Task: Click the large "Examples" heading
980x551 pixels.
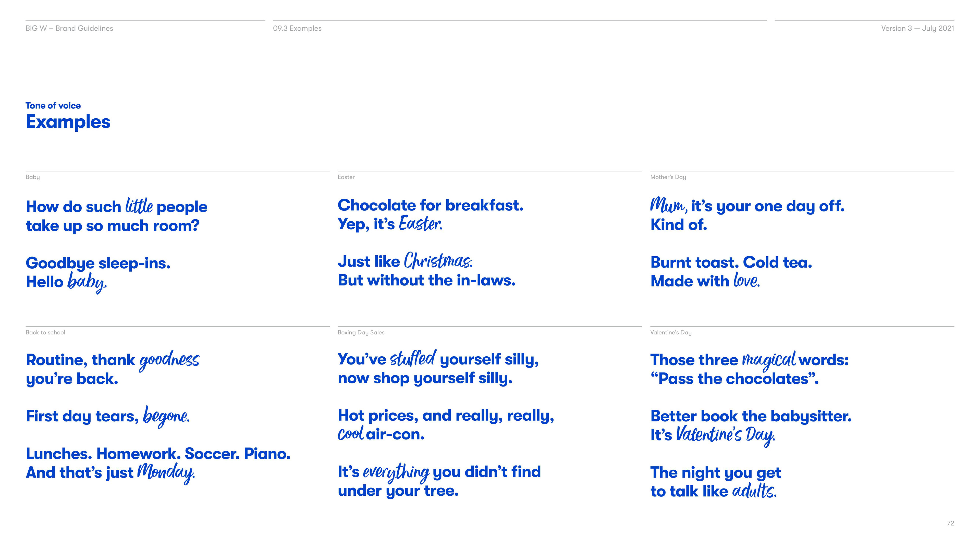Action: (68, 122)
